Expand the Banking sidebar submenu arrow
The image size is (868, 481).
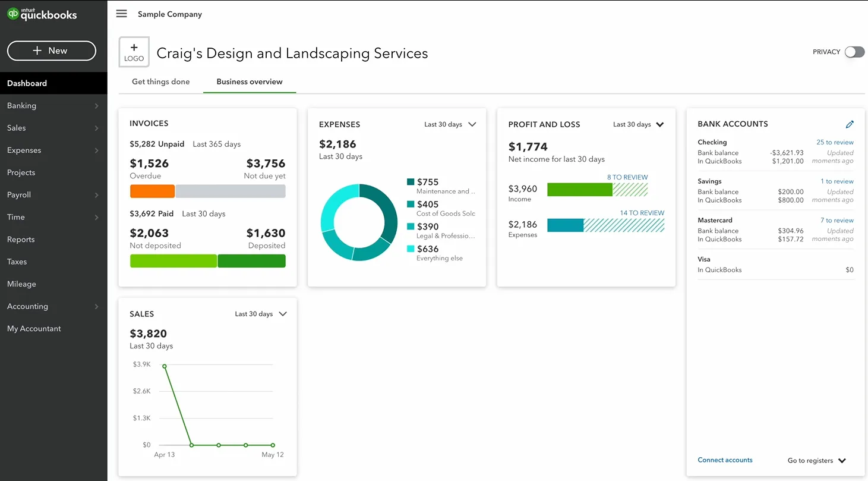(97, 106)
